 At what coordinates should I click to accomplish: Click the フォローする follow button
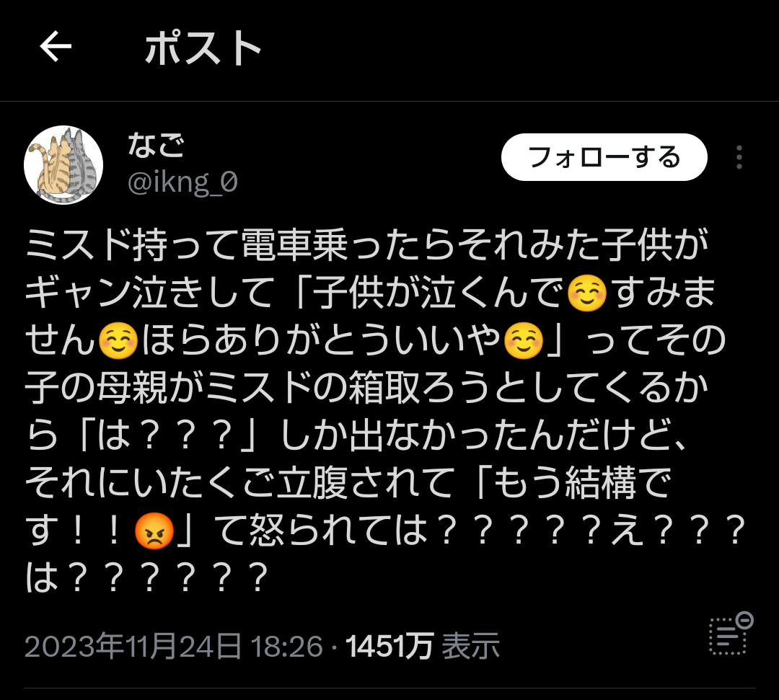604,157
